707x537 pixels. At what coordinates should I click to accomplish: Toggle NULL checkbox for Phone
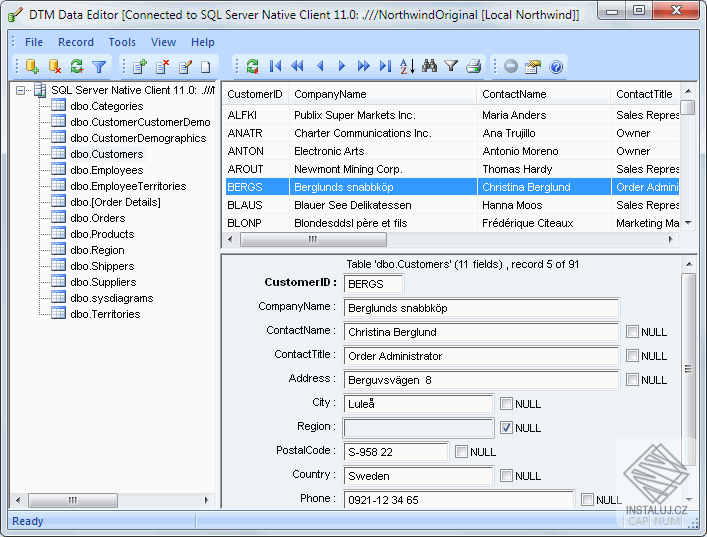(x=587, y=500)
